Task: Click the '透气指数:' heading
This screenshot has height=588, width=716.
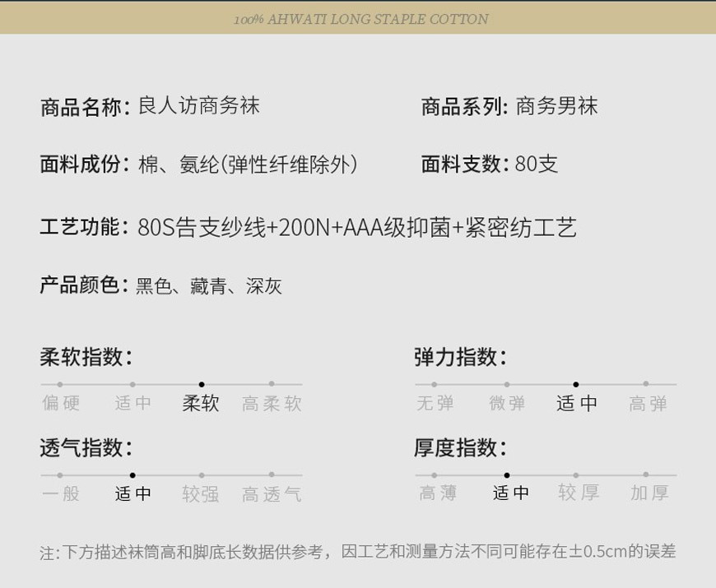Action: pyautogui.click(x=86, y=447)
